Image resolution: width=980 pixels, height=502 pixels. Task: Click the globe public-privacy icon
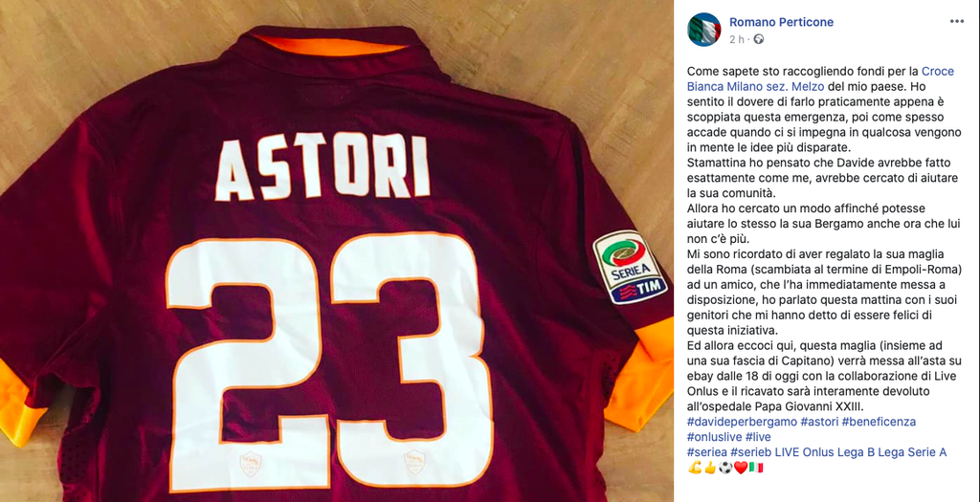pyautogui.click(x=759, y=38)
